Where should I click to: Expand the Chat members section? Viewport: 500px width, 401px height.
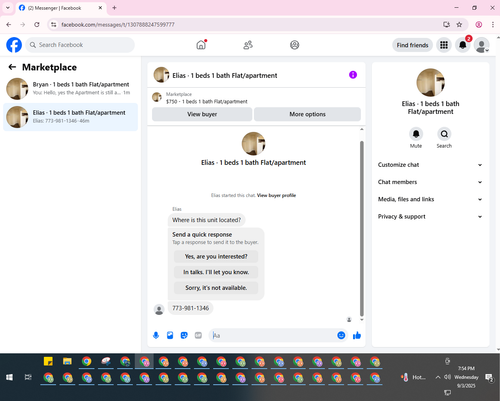click(x=430, y=182)
